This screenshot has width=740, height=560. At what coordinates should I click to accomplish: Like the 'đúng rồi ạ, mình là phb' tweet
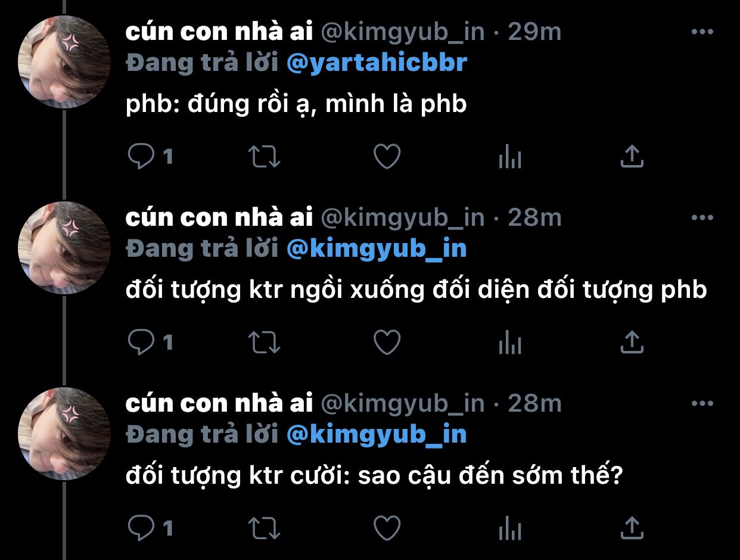(387, 157)
